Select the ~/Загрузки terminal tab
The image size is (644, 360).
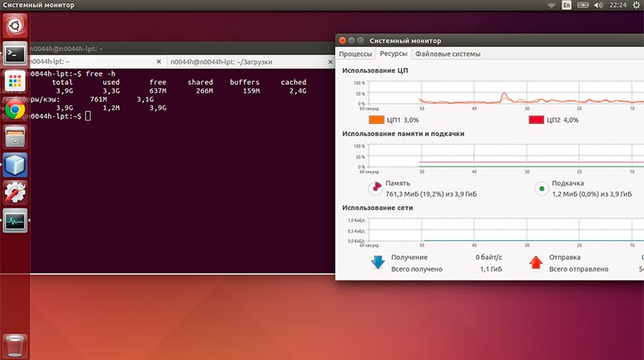coord(220,61)
